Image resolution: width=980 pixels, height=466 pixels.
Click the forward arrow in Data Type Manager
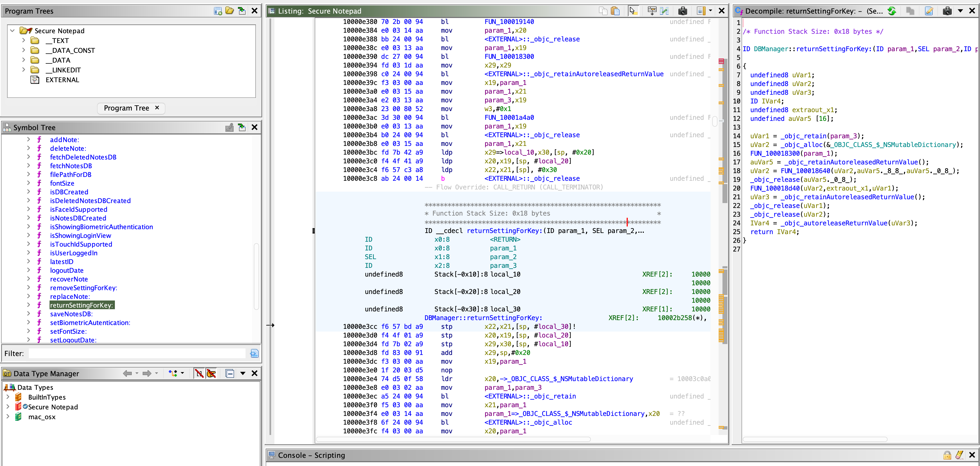[147, 373]
